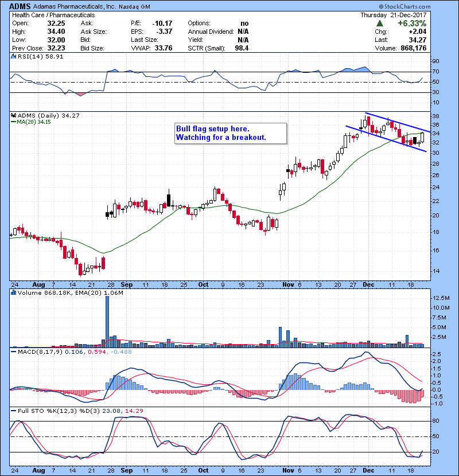Viewport: 459px width, 476px height.
Task: Click the EPS value -3.37
Action: coord(164,32)
